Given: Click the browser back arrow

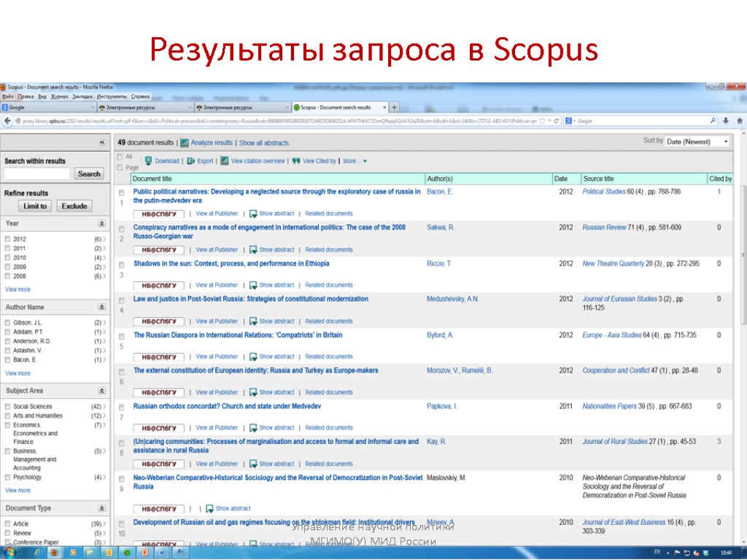Looking at the screenshot, I should [7, 121].
